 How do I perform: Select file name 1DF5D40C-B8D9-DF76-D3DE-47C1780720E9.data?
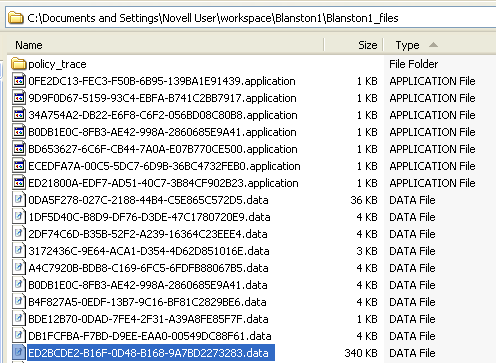point(149,217)
